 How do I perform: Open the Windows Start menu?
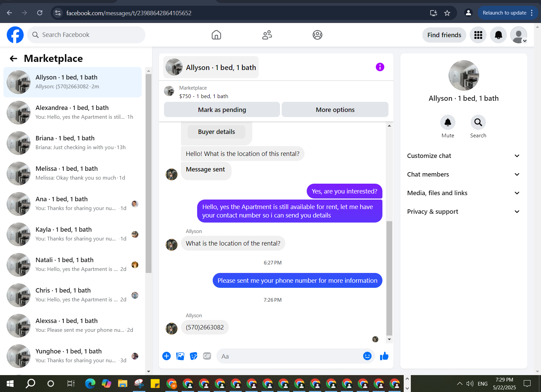click(10, 384)
